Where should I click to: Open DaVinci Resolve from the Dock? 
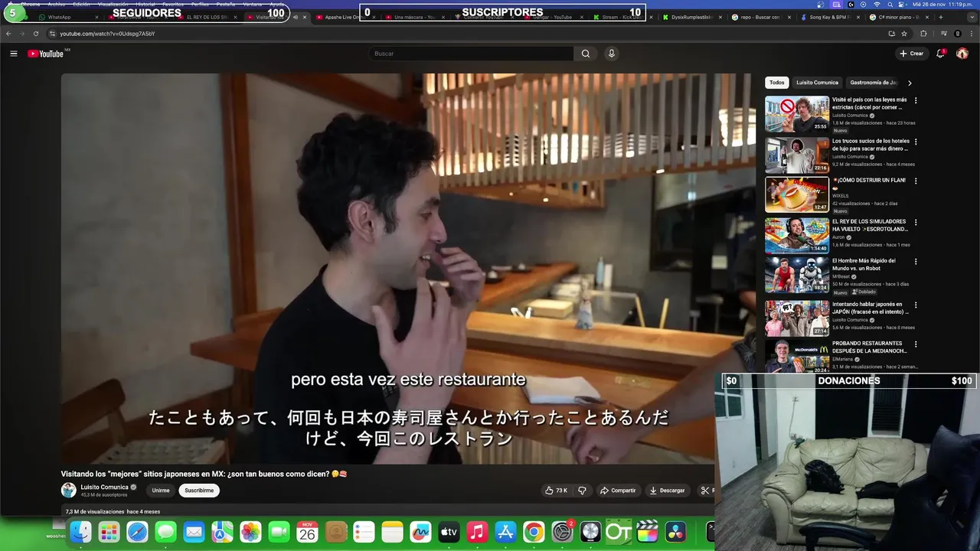tap(675, 532)
